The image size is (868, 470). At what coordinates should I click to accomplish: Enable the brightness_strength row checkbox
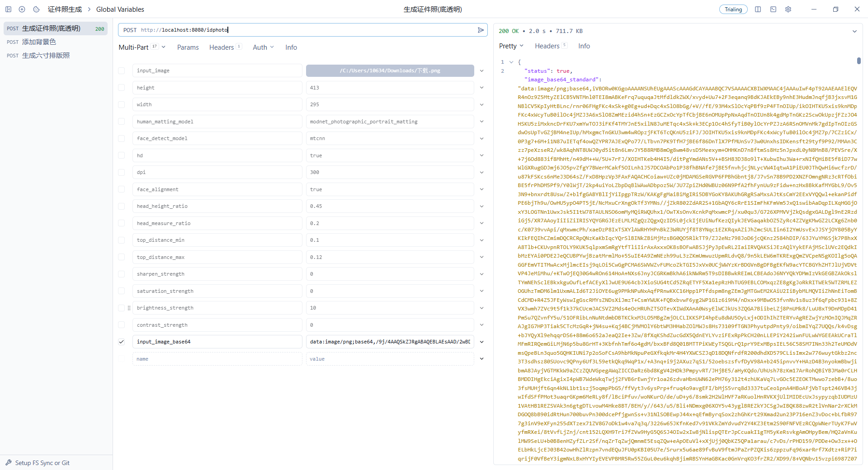(x=122, y=308)
